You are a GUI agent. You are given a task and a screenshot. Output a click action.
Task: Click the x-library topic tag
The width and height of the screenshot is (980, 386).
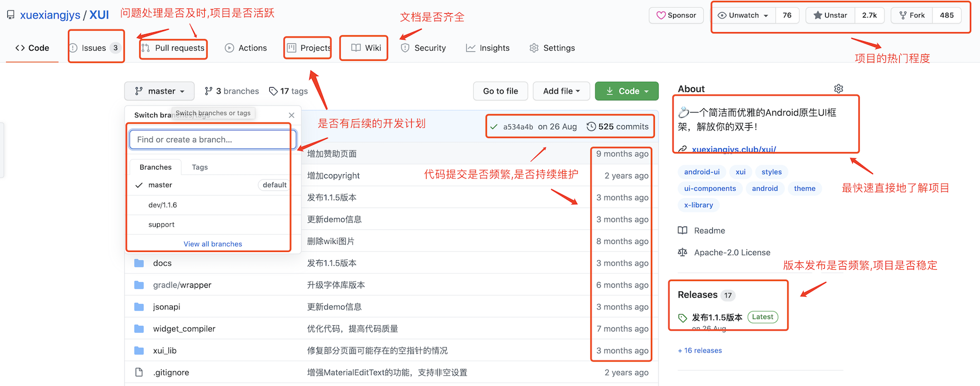(699, 205)
